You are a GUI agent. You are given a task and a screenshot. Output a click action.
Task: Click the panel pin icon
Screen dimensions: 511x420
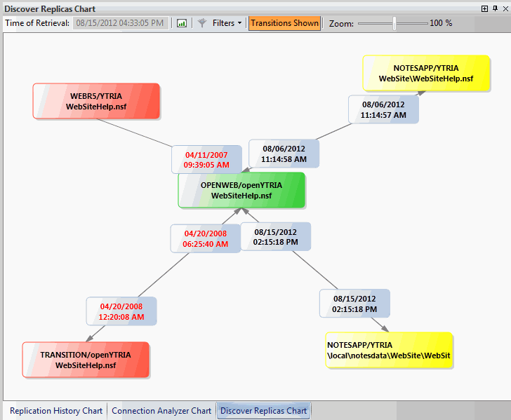coord(494,8)
